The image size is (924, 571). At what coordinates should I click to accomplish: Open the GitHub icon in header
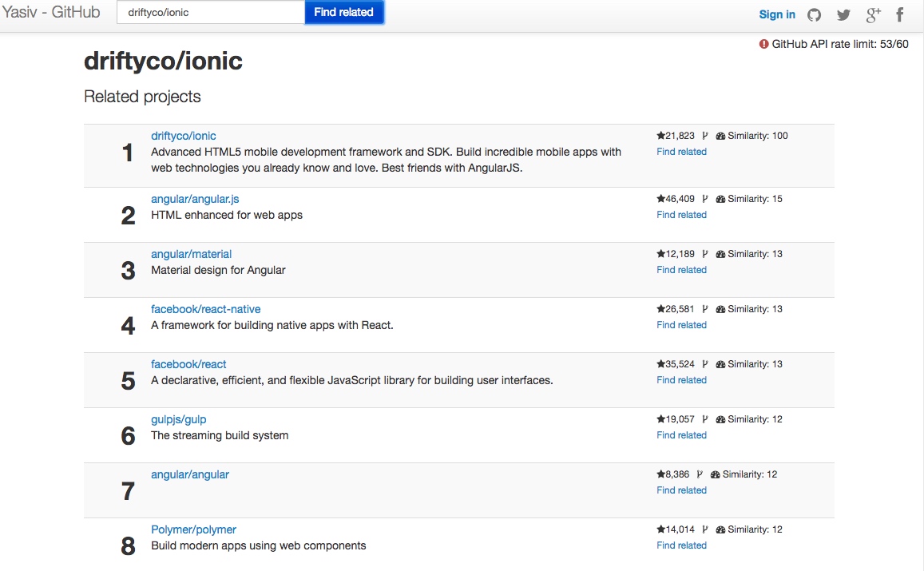click(x=814, y=14)
